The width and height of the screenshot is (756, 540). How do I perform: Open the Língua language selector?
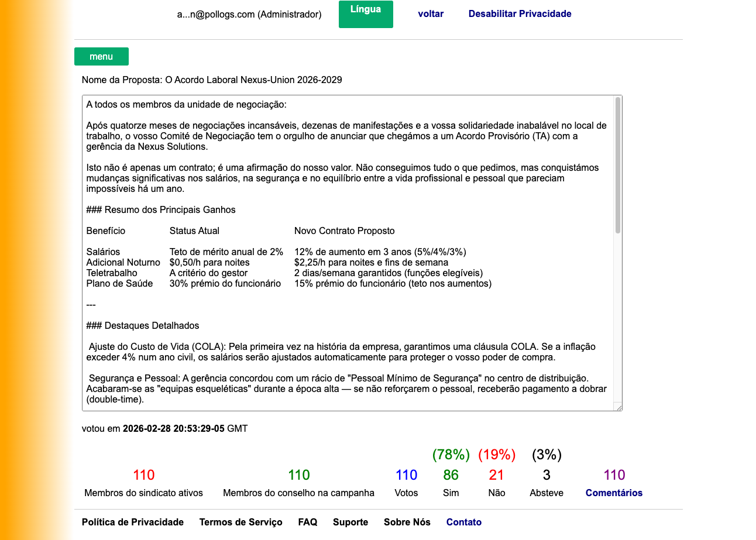point(366,14)
